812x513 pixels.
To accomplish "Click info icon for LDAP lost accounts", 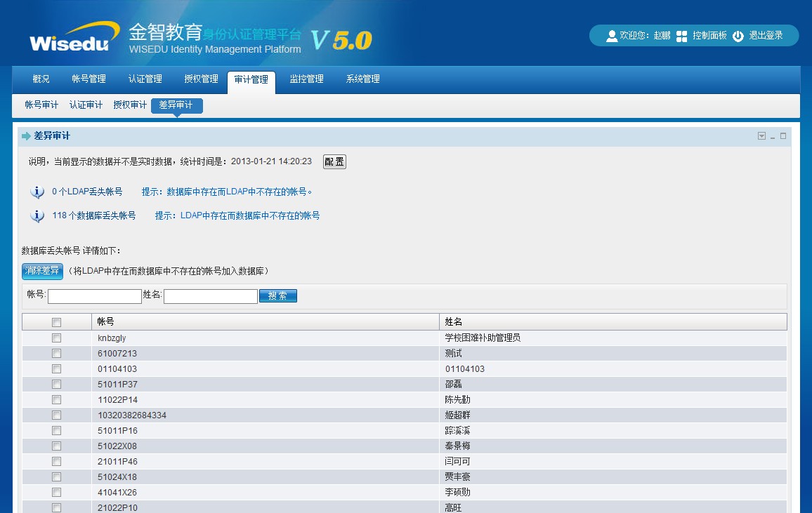I will click(x=37, y=192).
